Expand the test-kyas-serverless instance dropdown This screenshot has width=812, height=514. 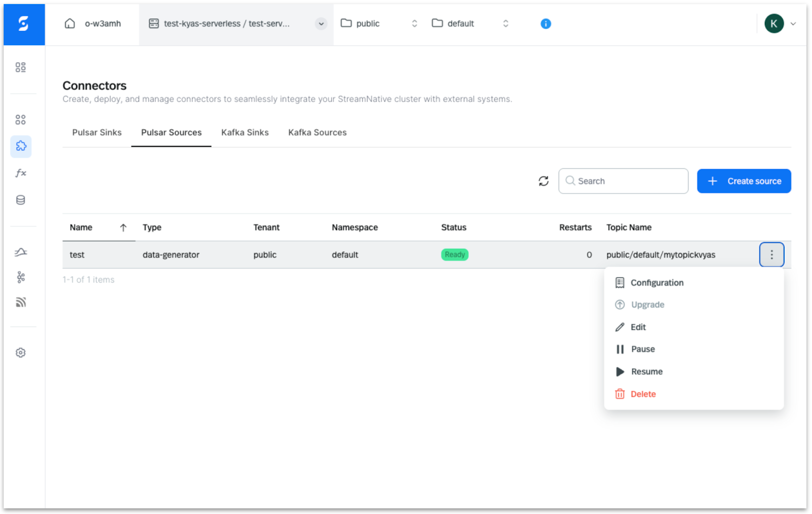coord(321,24)
